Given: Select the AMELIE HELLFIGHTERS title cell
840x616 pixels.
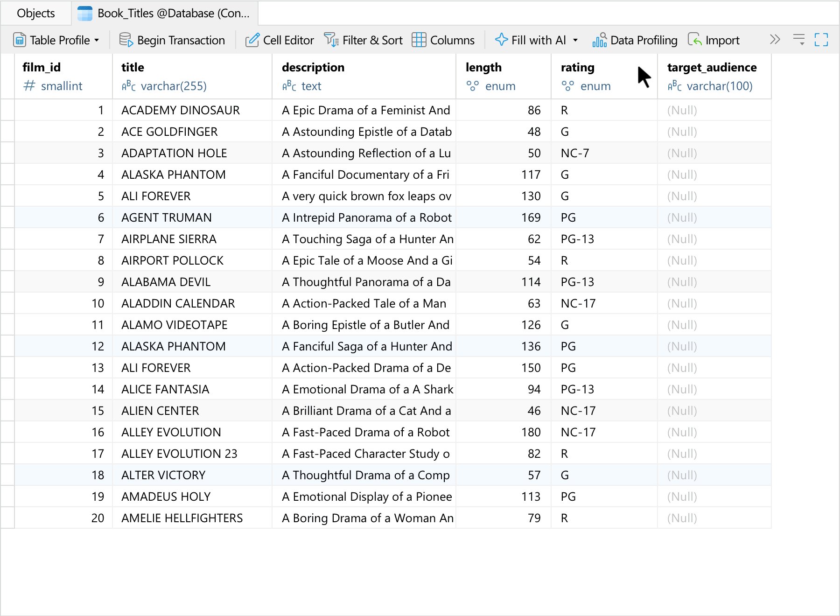Looking at the screenshot, I should pos(192,518).
